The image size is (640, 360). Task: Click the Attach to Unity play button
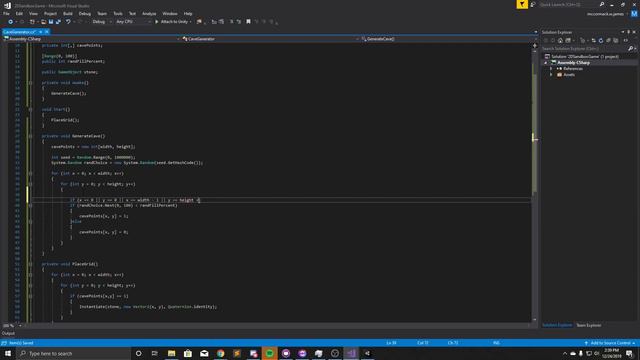[x=157, y=22]
